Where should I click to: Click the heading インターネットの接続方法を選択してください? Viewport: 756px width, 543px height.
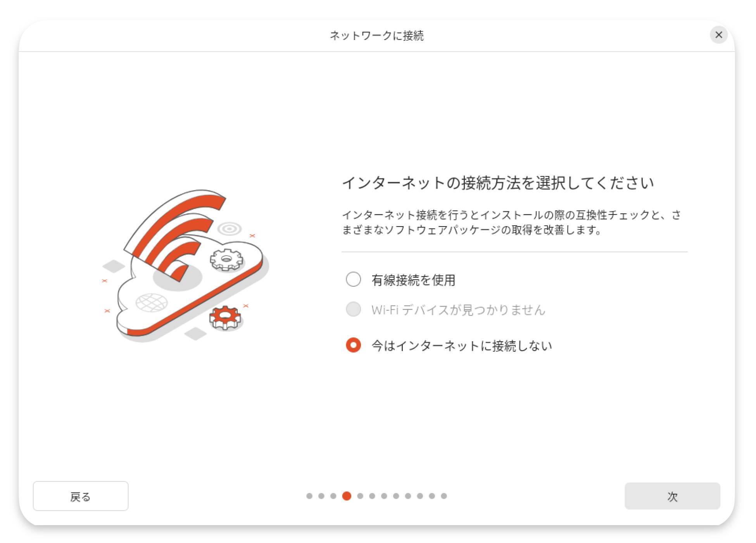tap(498, 183)
